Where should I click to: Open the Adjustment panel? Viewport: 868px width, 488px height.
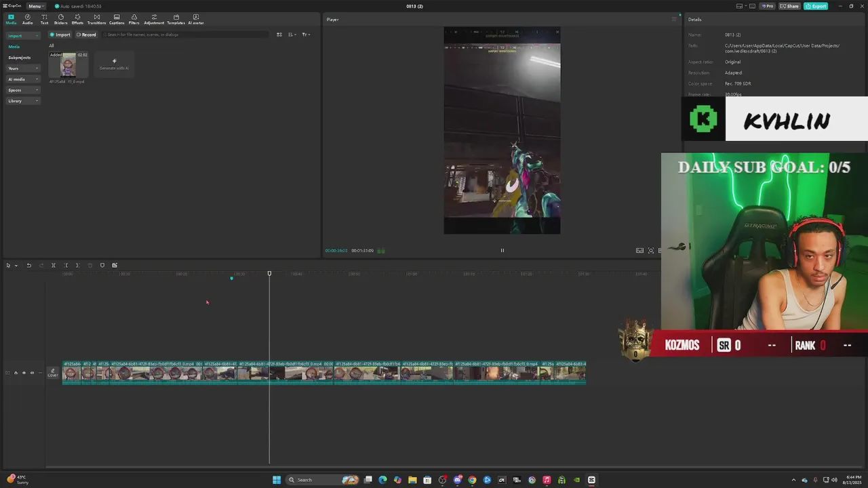tap(154, 19)
